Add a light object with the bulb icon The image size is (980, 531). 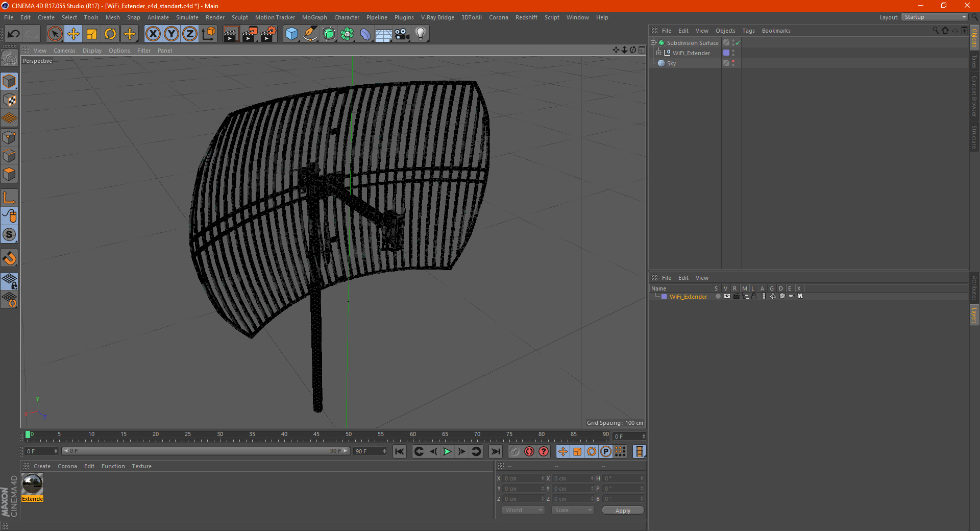(x=420, y=34)
